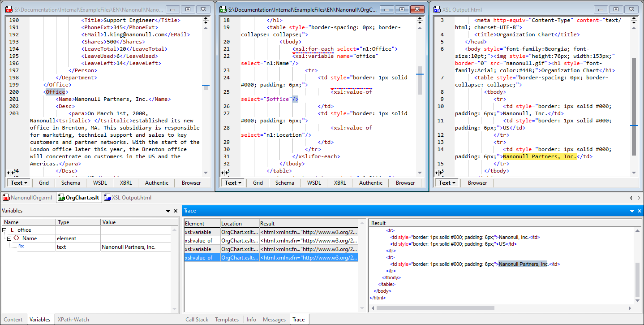
Task: Switch XML pane to Schema view
Action: pos(71,182)
